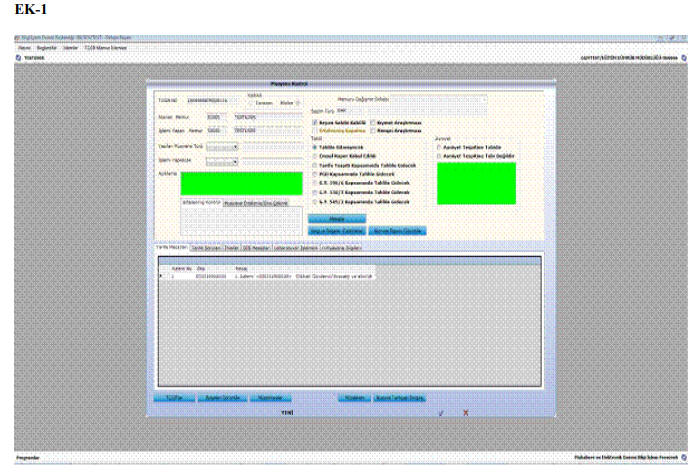Click the TCGB'ler button at bottom left
The height and width of the screenshot is (472, 698).
[x=172, y=396]
